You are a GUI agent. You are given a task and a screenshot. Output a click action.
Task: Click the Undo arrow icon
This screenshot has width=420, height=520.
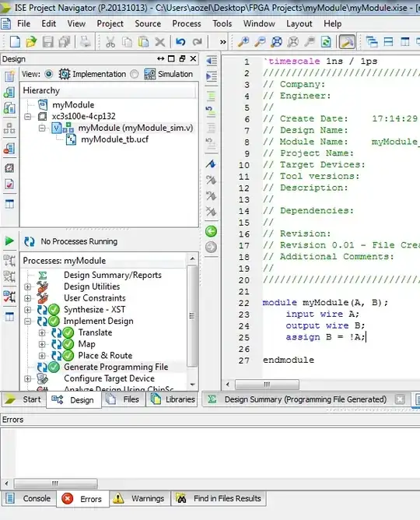pos(180,42)
